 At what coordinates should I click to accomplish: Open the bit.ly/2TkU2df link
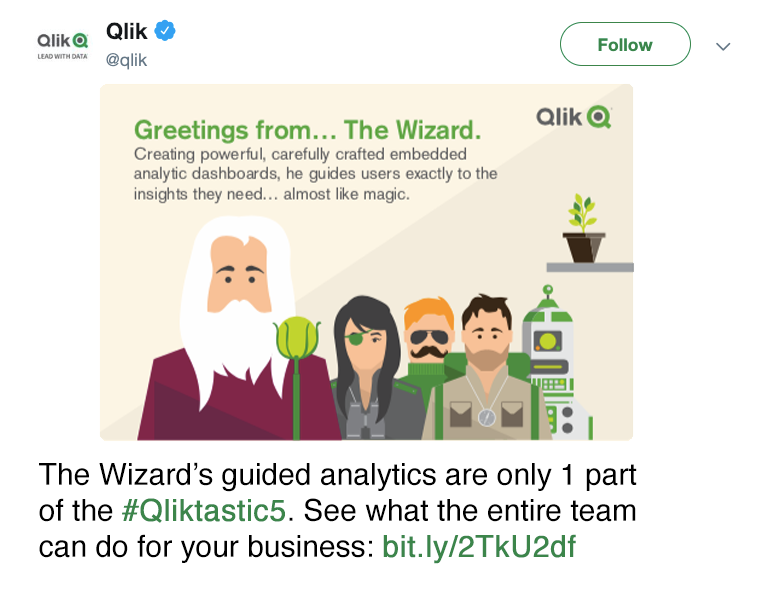479,547
